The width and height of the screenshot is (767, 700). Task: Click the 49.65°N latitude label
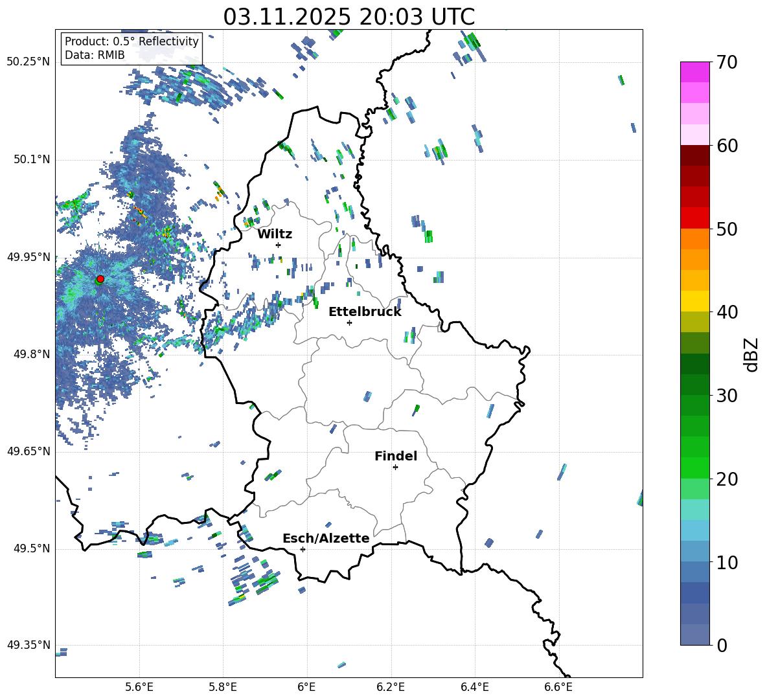(29, 451)
